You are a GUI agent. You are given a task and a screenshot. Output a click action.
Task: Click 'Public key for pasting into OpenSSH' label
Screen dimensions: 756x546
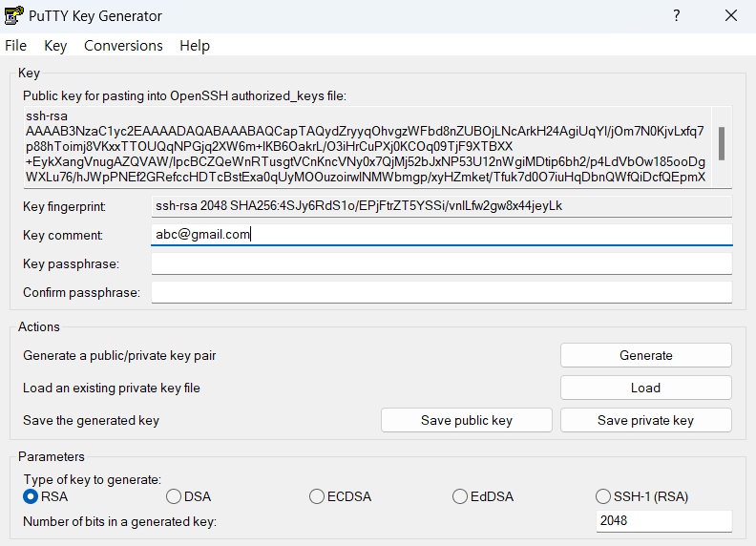coord(184,95)
